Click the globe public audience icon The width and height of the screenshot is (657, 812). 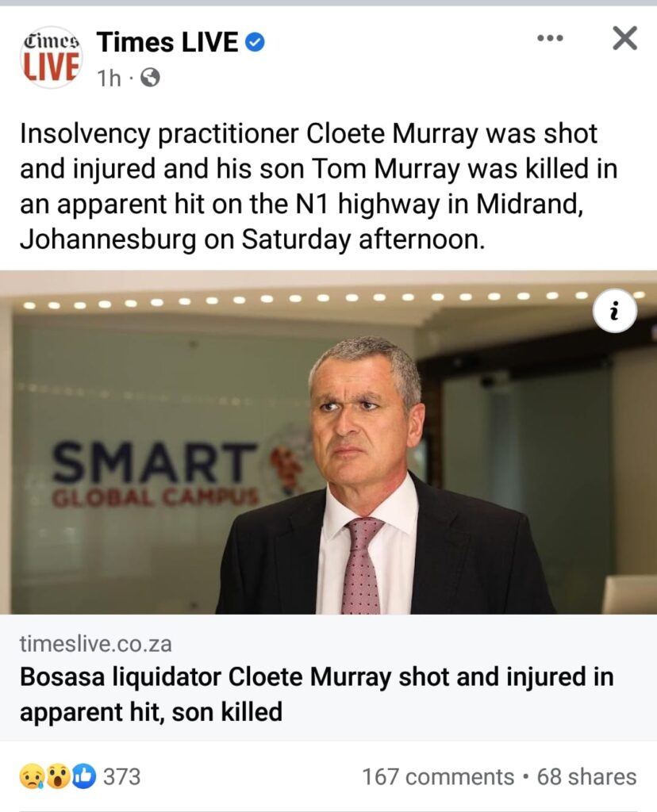tap(149, 78)
